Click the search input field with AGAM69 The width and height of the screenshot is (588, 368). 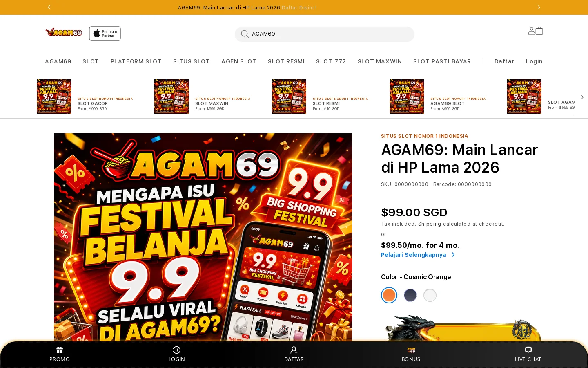325,34
